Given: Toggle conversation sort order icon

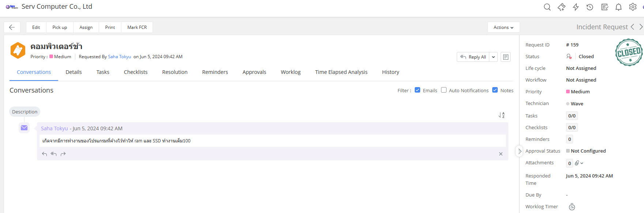Looking at the screenshot, I should point(501,115).
